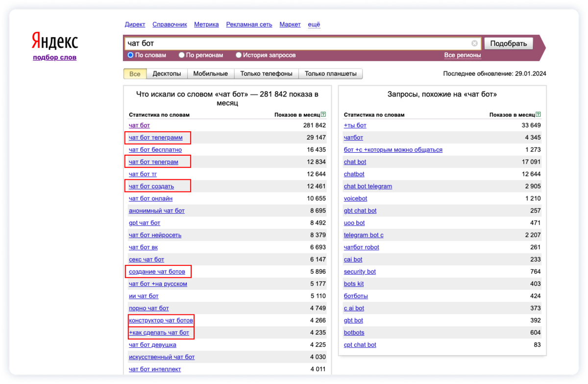The height and width of the screenshot is (384, 588).
Task: Switch to the 'Все' device tab
Action: point(135,74)
